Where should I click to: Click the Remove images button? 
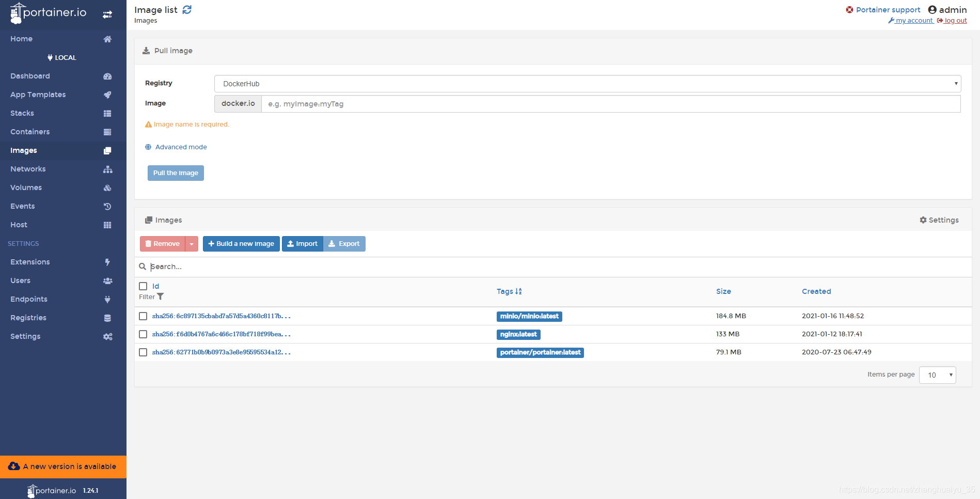163,244
